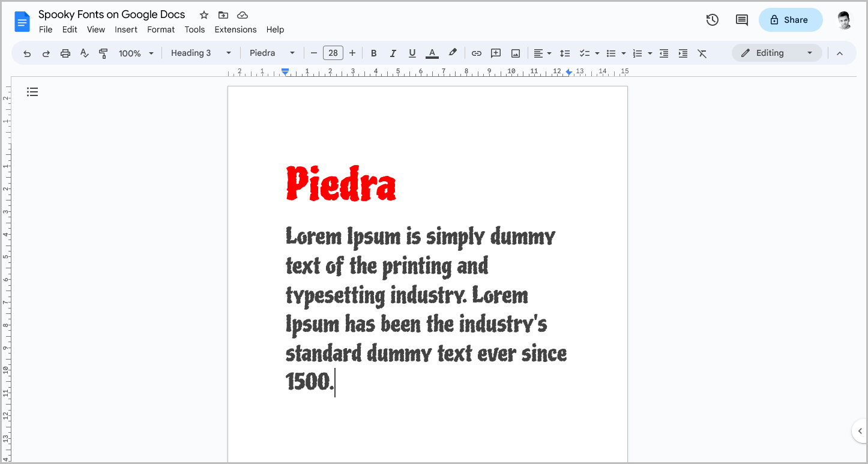Select the Paint format tool
868x464 pixels.
[x=103, y=53]
